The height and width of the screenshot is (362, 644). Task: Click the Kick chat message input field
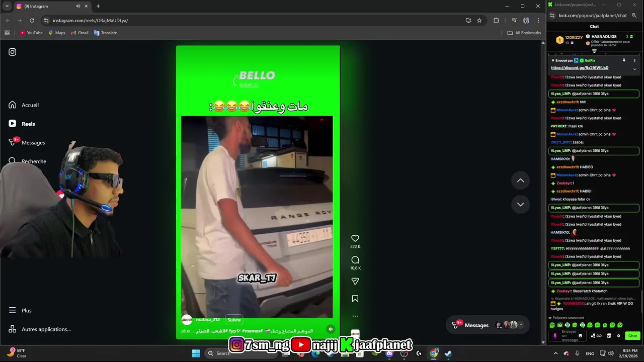tap(569, 336)
